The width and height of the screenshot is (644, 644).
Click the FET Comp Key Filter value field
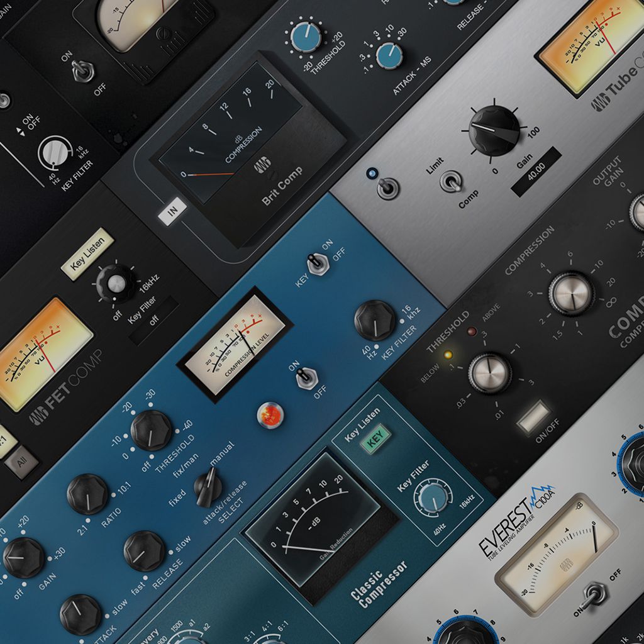pos(153,319)
